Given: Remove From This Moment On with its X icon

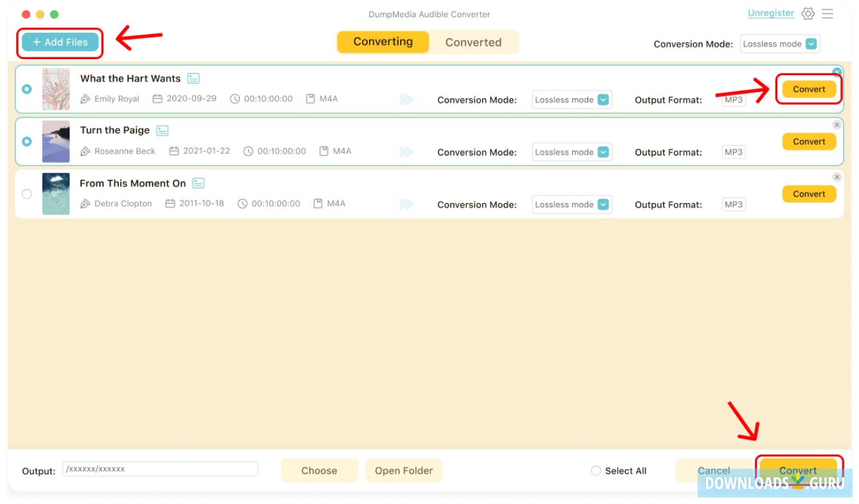Looking at the screenshot, I should [836, 177].
